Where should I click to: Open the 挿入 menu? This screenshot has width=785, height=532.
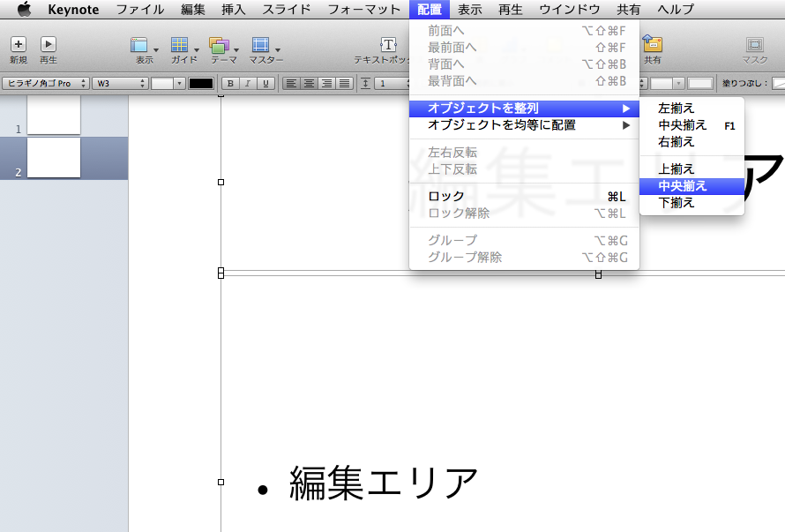coord(234,9)
